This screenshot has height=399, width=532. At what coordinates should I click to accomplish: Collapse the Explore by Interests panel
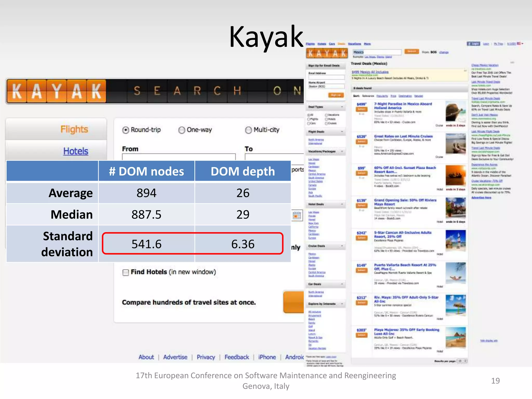(342, 304)
